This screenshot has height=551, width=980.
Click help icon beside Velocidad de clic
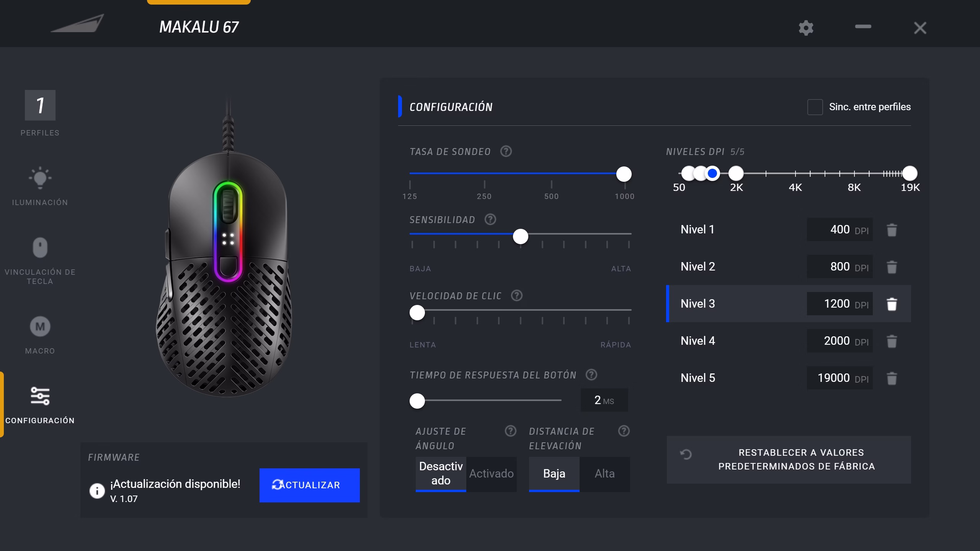click(516, 295)
